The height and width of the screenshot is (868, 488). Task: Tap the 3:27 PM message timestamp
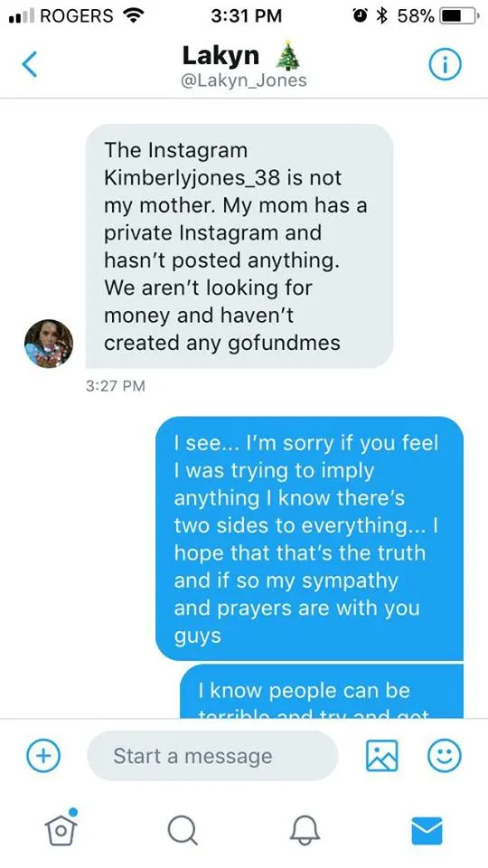[115, 386]
